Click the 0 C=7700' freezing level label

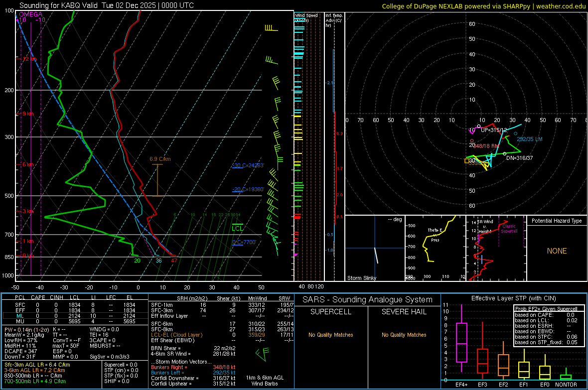coord(244,242)
